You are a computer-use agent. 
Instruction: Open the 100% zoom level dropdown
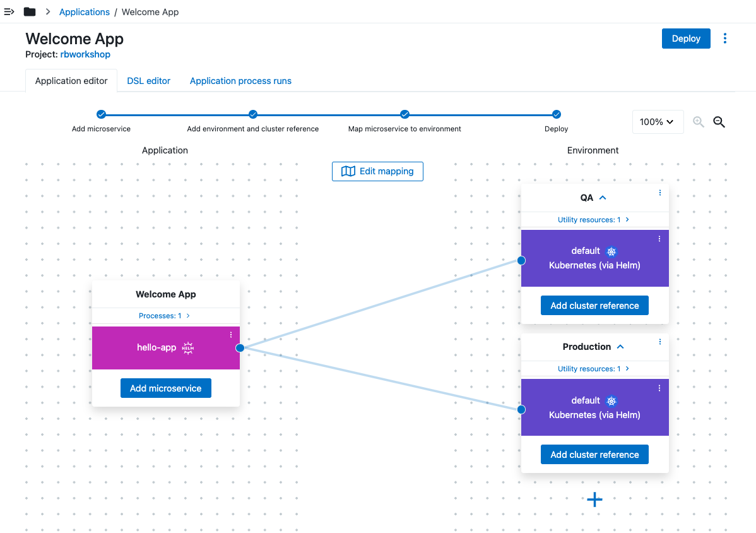coord(658,122)
